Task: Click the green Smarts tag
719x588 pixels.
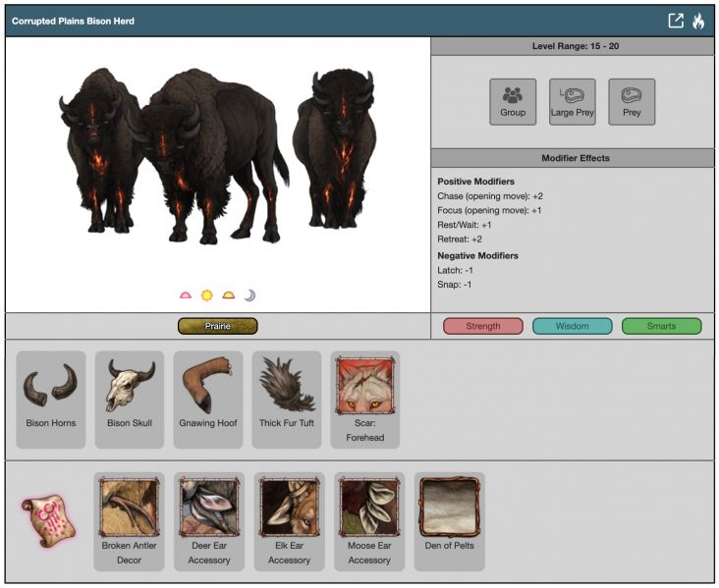Action: [x=661, y=326]
